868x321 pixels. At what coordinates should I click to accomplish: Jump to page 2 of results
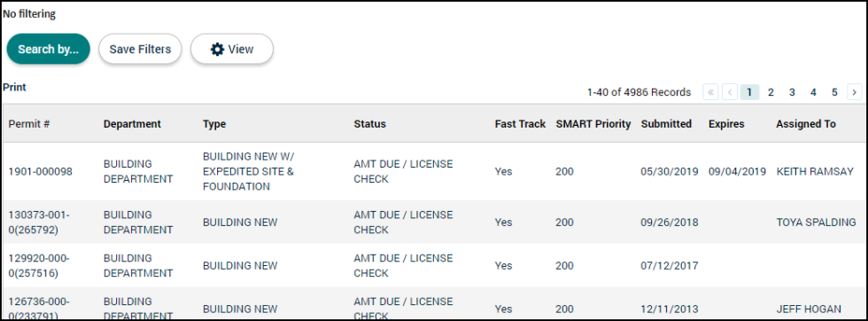771,92
